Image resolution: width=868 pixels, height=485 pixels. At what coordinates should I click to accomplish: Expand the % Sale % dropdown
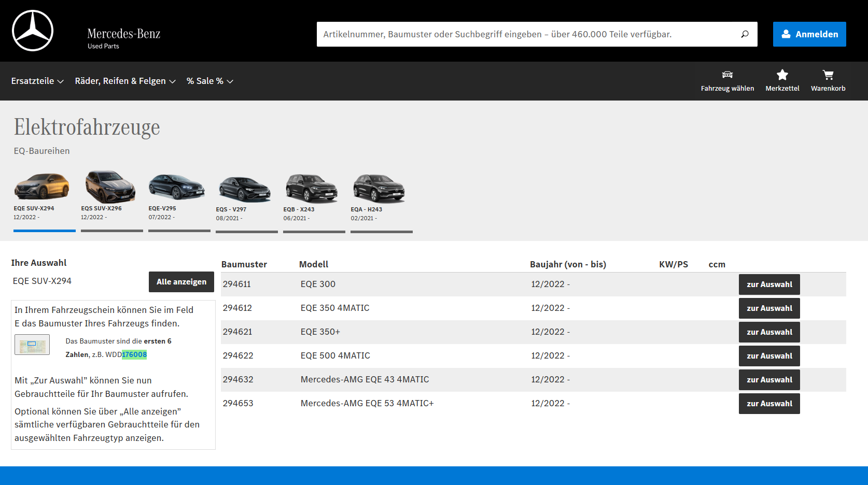tap(209, 81)
